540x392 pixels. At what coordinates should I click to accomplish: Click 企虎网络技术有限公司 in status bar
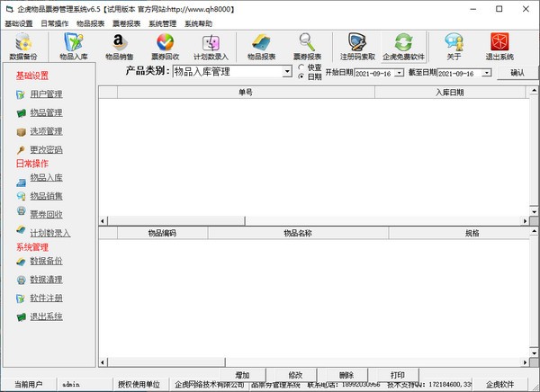tap(210, 385)
